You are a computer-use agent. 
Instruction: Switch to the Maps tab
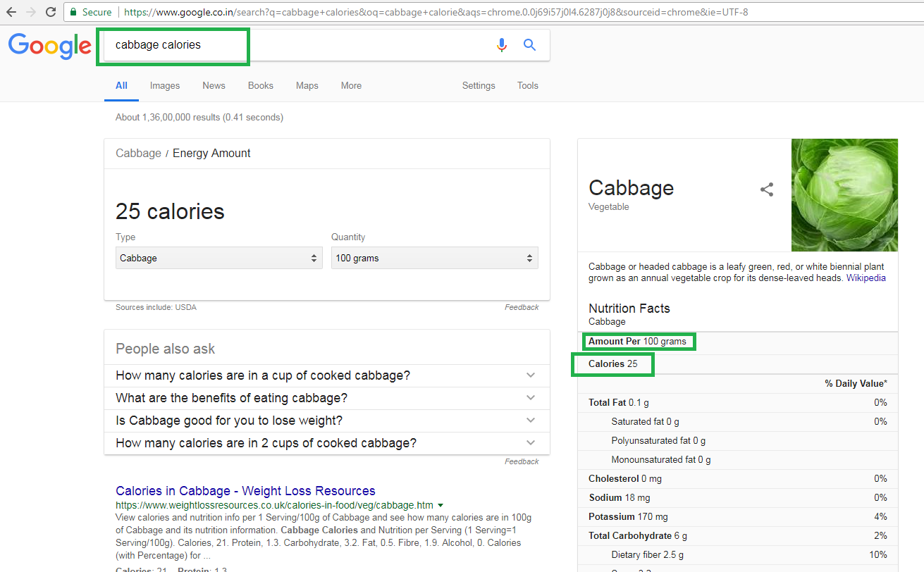(307, 85)
